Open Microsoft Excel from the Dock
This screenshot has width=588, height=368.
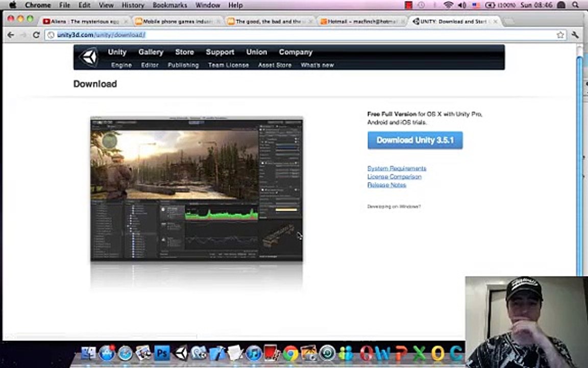coord(419,353)
